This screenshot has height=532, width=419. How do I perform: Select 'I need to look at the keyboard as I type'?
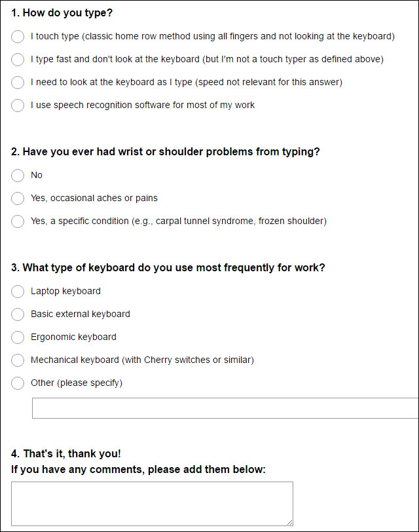(18, 83)
